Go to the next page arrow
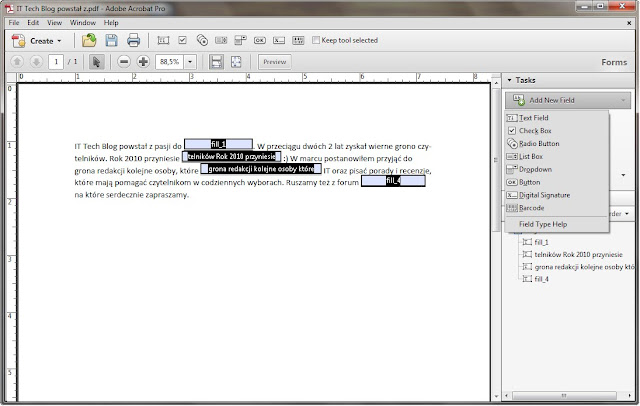640x406 pixels. (36, 62)
